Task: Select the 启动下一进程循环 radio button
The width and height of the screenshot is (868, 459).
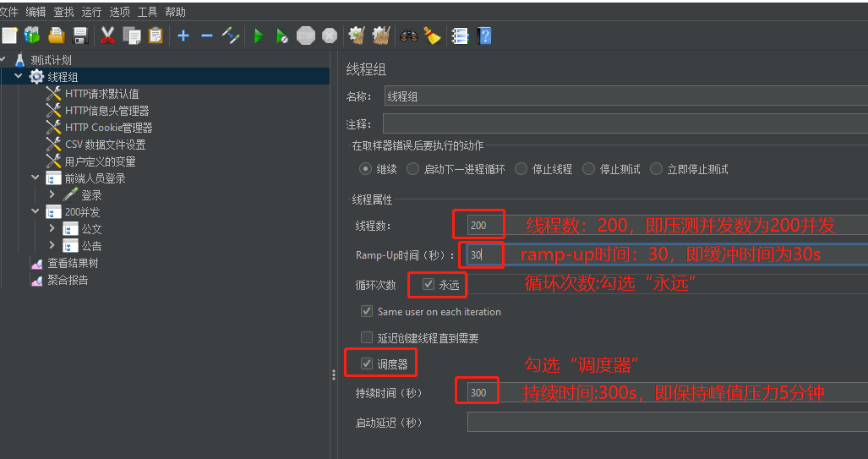Action: [x=412, y=169]
